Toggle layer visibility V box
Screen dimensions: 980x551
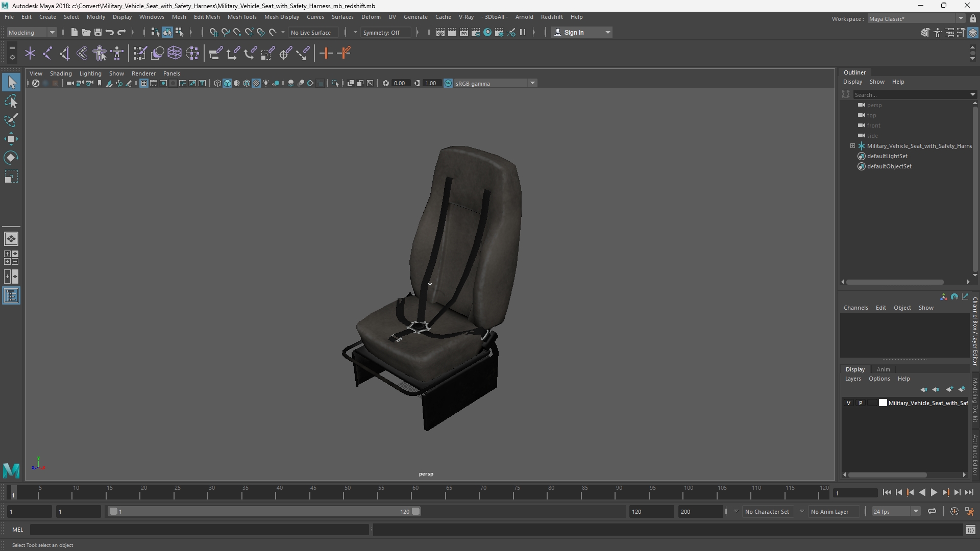click(848, 403)
